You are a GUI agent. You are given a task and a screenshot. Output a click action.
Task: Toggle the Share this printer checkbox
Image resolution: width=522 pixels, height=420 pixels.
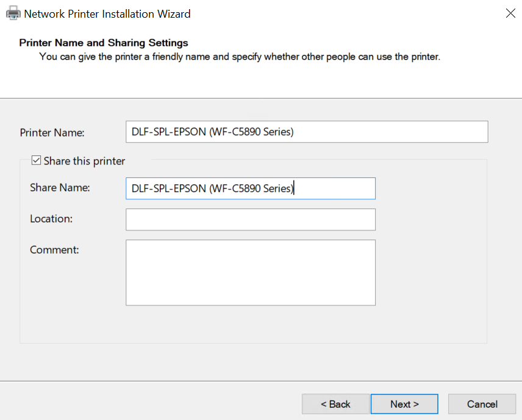36,161
